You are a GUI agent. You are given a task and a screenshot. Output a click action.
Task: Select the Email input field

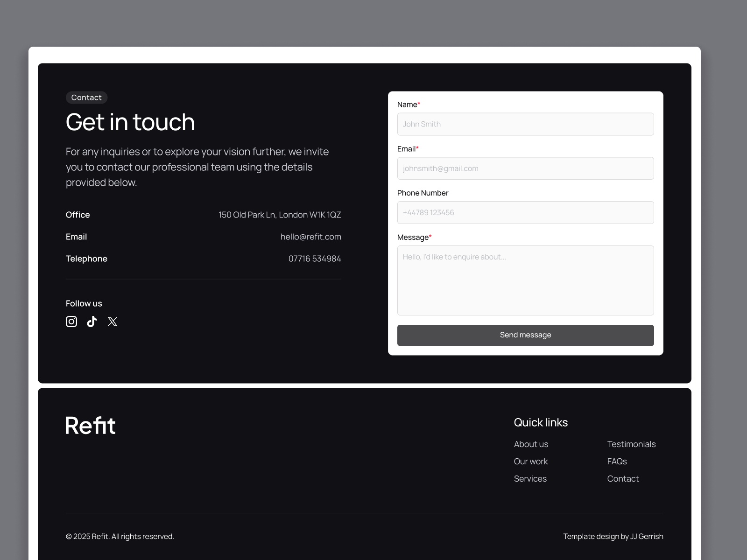pos(525,168)
